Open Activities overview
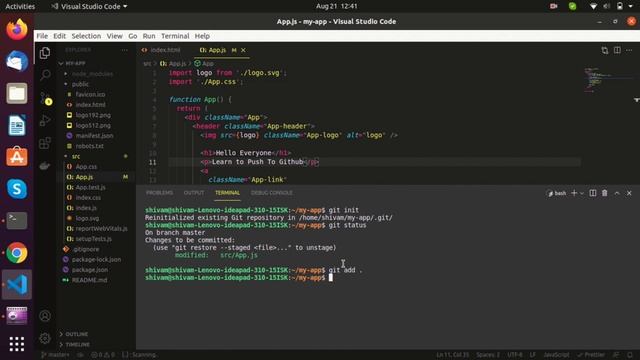The image size is (640, 360). pos(20,7)
